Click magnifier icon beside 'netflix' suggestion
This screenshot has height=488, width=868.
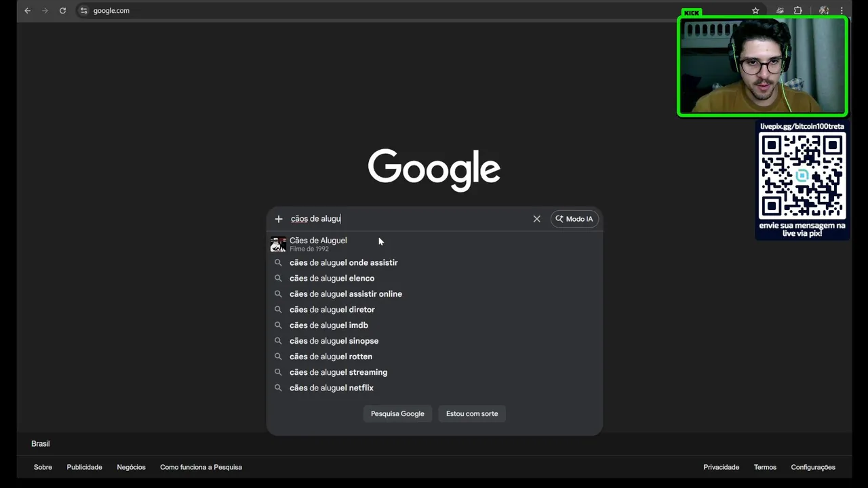click(x=278, y=388)
